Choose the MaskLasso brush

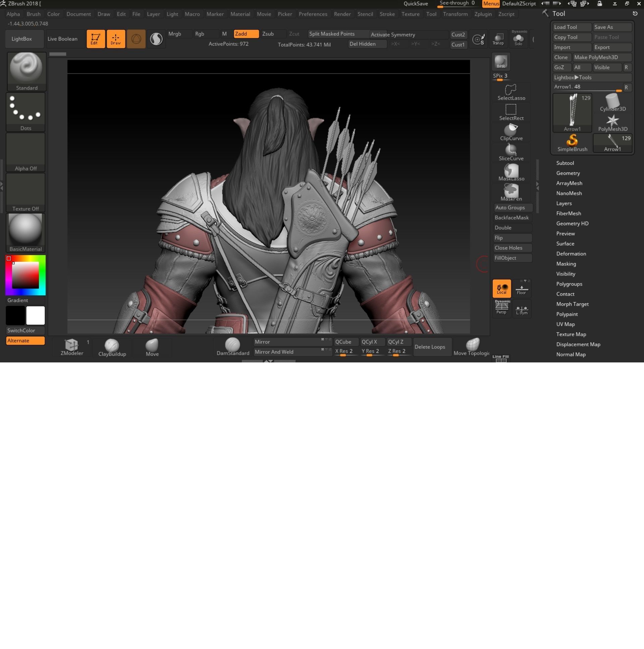click(x=511, y=173)
